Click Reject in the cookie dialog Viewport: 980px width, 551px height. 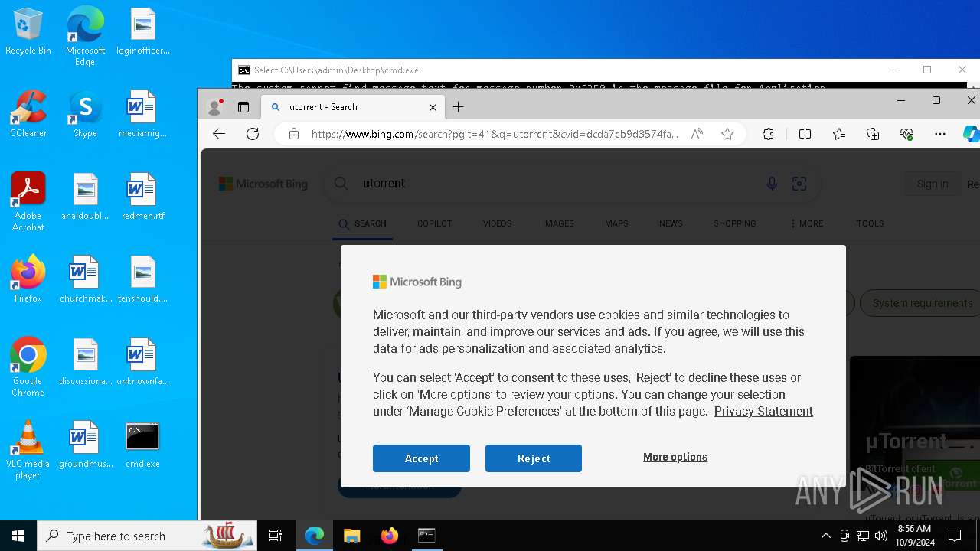(534, 458)
